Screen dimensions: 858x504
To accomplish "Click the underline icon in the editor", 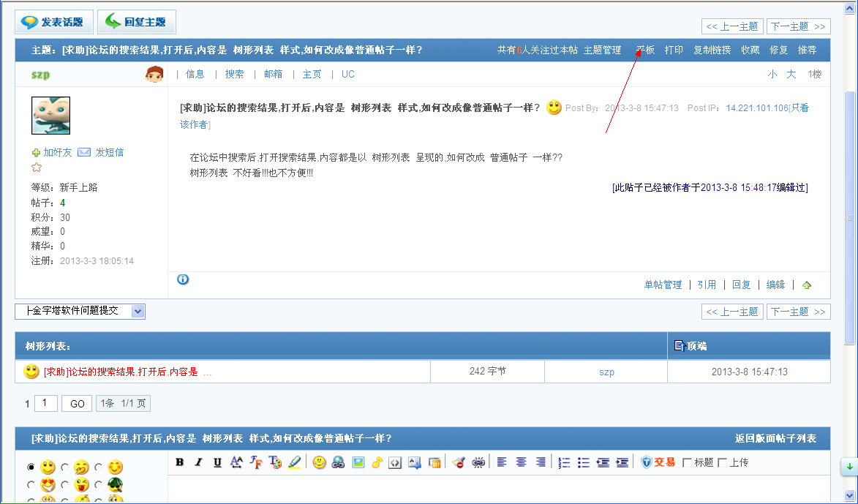I will point(217,462).
